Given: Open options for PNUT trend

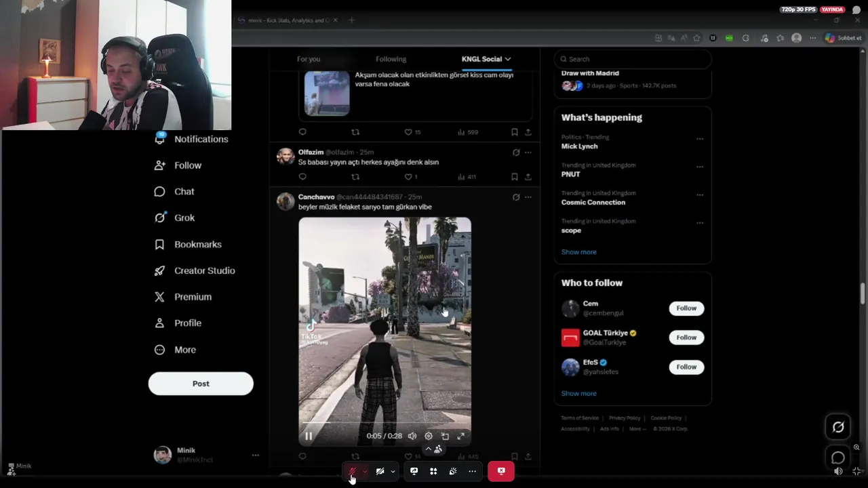Looking at the screenshot, I should (700, 167).
